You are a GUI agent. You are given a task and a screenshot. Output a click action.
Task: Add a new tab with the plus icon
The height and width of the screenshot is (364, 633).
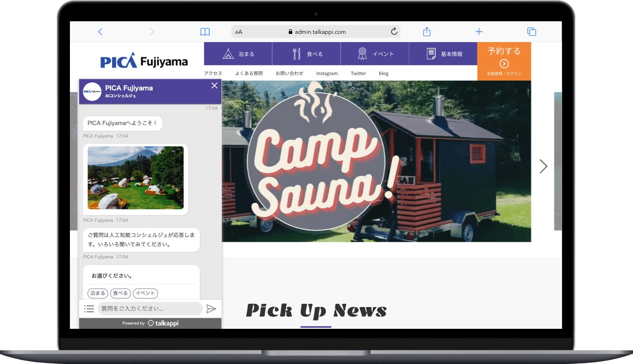pos(479,31)
